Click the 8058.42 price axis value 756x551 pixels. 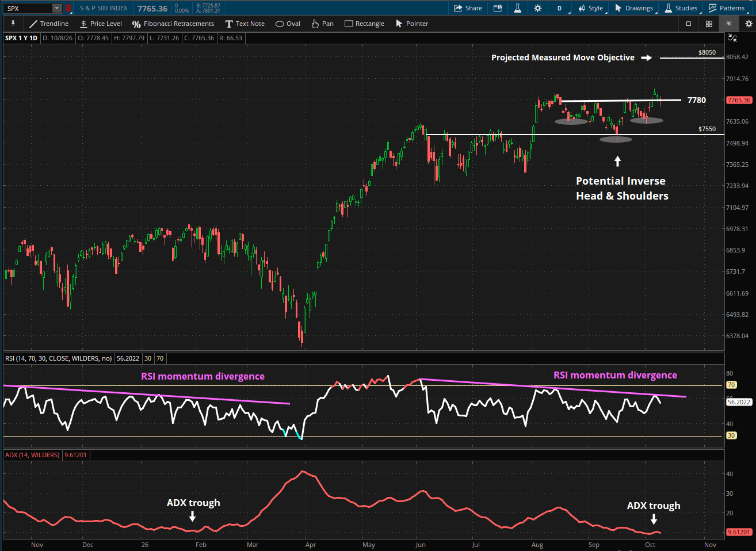point(737,57)
